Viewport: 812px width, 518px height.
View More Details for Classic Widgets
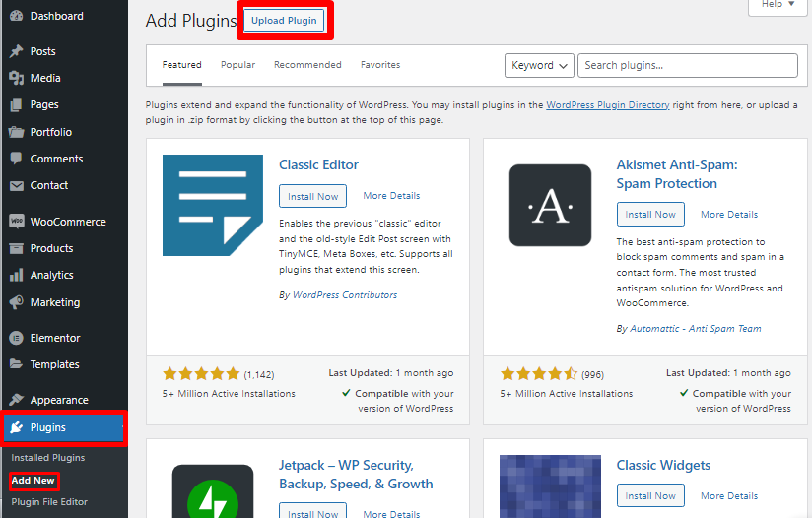(729, 495)
